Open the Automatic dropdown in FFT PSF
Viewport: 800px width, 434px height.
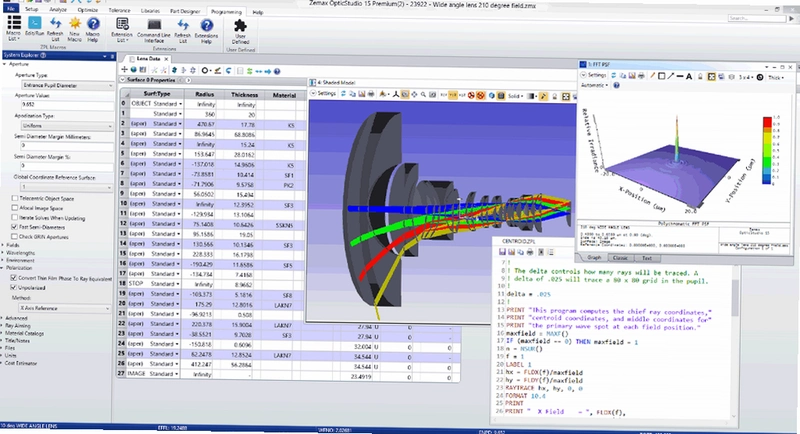[x=594, y=85]
